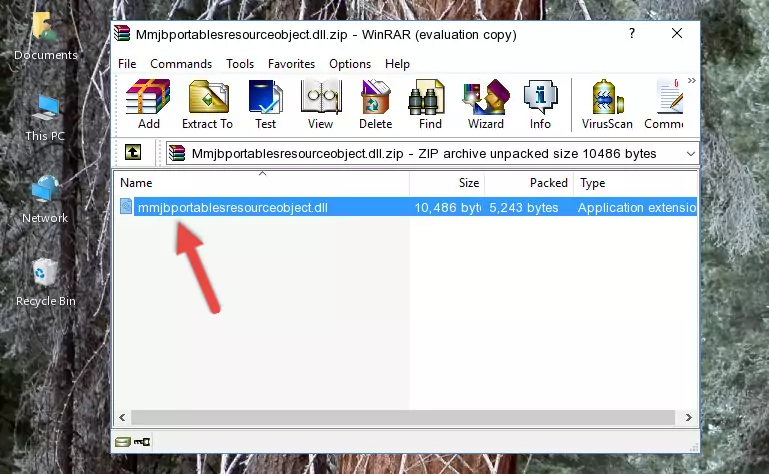Click the 10,486 bytes size cell
The height and width of the screenshot is (474, 769).
pyautogui.click(x=447, y=208)
